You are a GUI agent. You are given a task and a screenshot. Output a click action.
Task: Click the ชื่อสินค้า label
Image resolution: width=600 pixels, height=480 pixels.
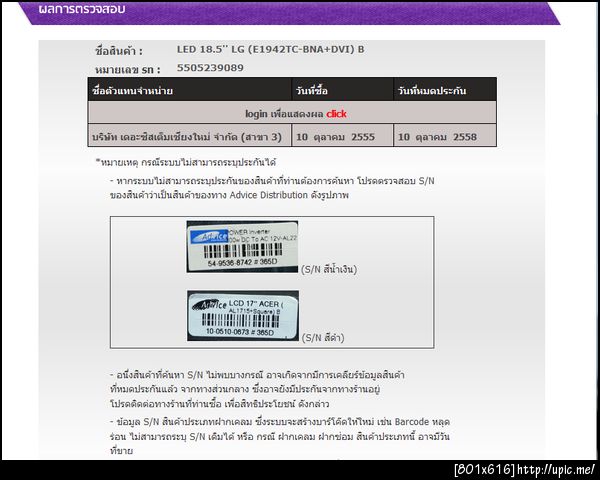[119, 51]
